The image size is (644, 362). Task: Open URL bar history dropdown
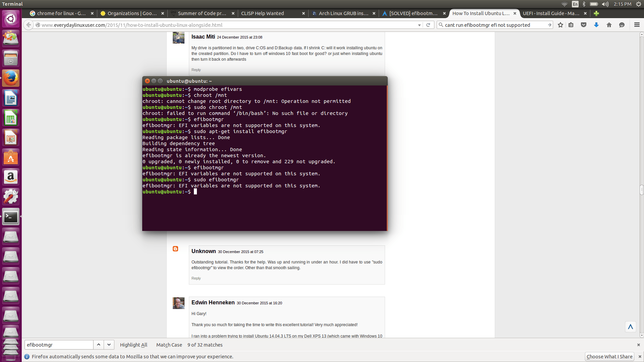coord(419,25)
